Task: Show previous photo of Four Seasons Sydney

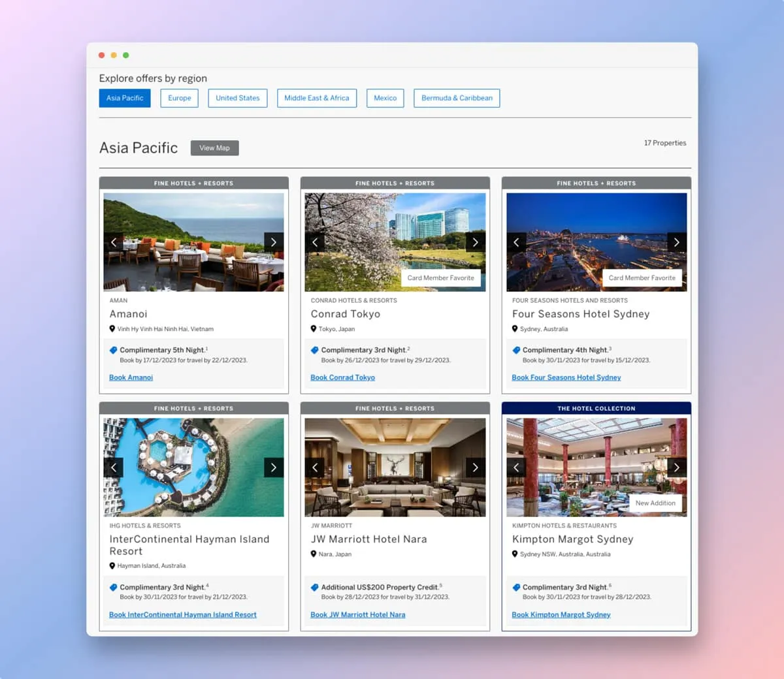Action: coord(516,242)
